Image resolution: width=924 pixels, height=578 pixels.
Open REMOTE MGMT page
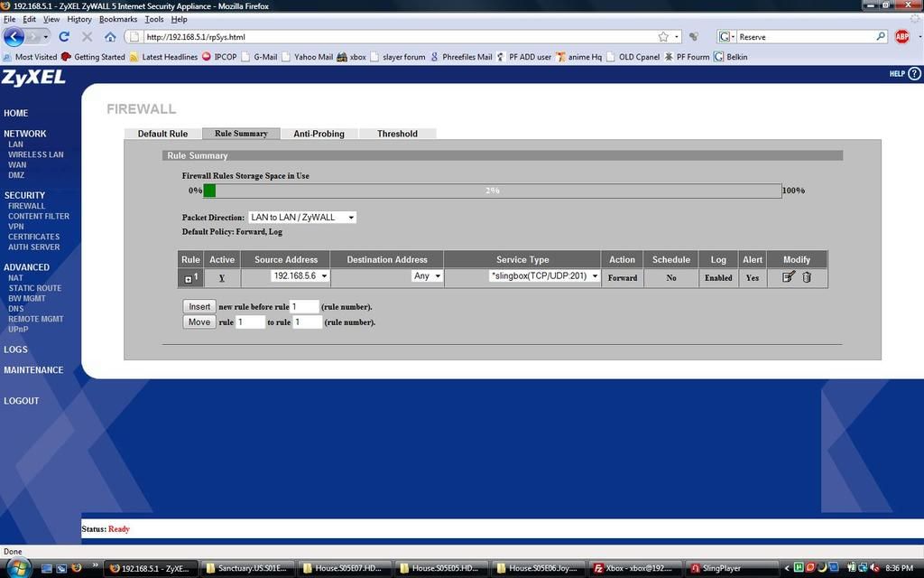(x=35, y=319)
